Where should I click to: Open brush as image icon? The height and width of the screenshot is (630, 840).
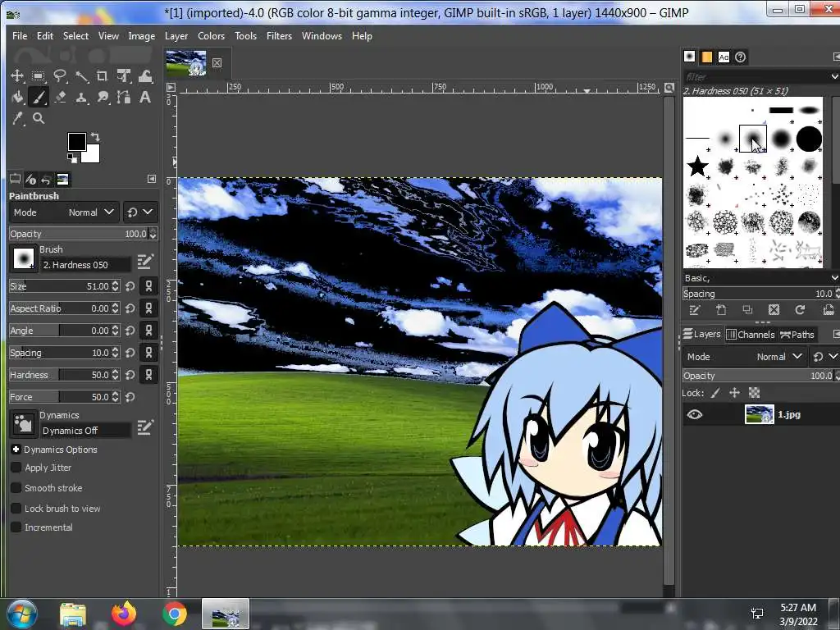point(829,309)
